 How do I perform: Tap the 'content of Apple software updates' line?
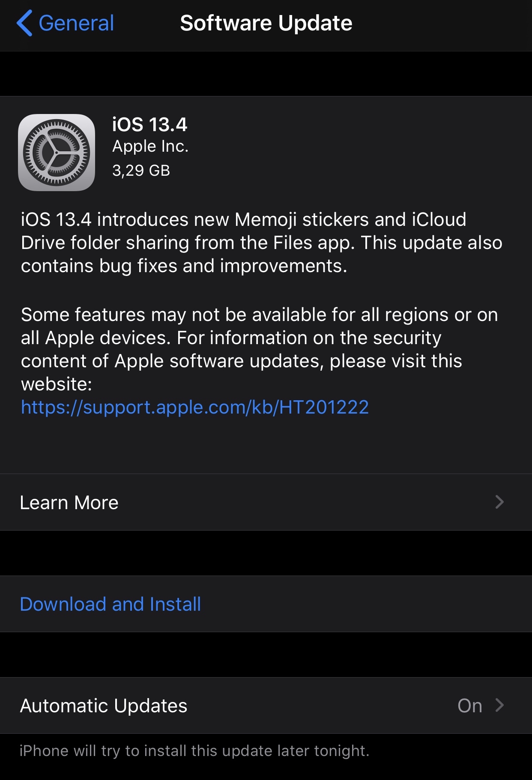tap(242, 361)
